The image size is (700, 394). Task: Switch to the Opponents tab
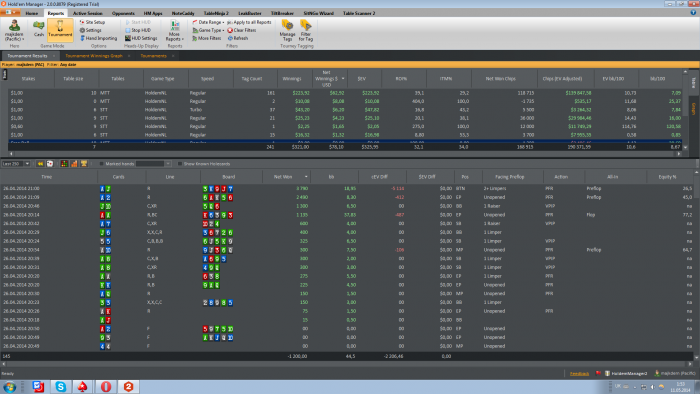click(x=123, y=13)
